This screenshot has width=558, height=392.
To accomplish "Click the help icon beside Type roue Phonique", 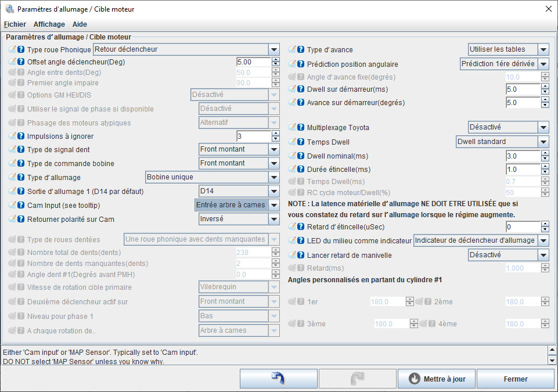I will tap(21, 49).
